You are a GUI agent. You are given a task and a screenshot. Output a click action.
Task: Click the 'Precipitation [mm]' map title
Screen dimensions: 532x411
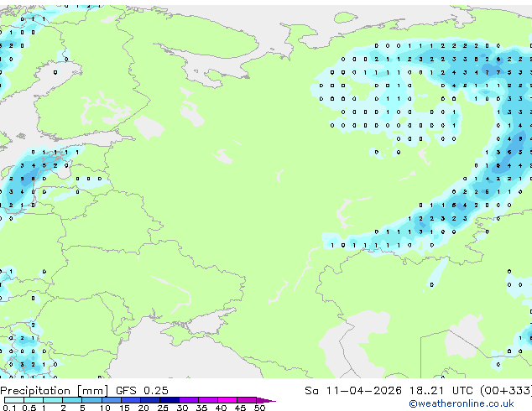[x=55, y=391]
